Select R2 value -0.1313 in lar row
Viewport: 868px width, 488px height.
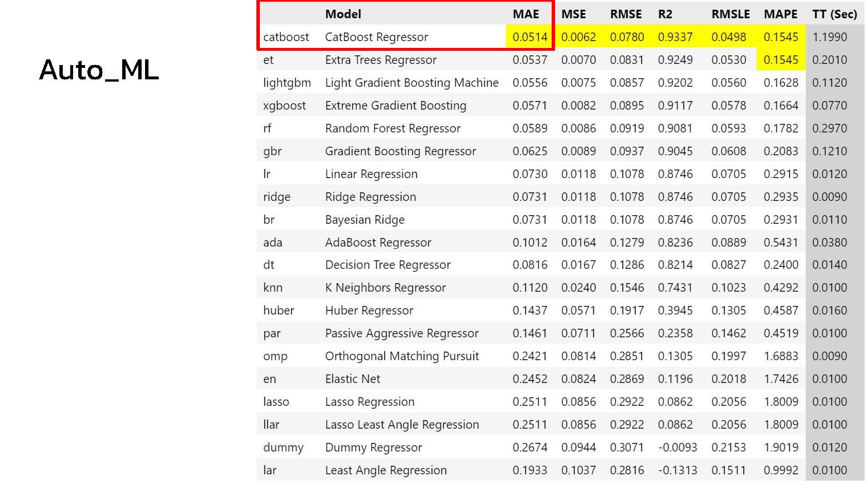tap(677, 470)
